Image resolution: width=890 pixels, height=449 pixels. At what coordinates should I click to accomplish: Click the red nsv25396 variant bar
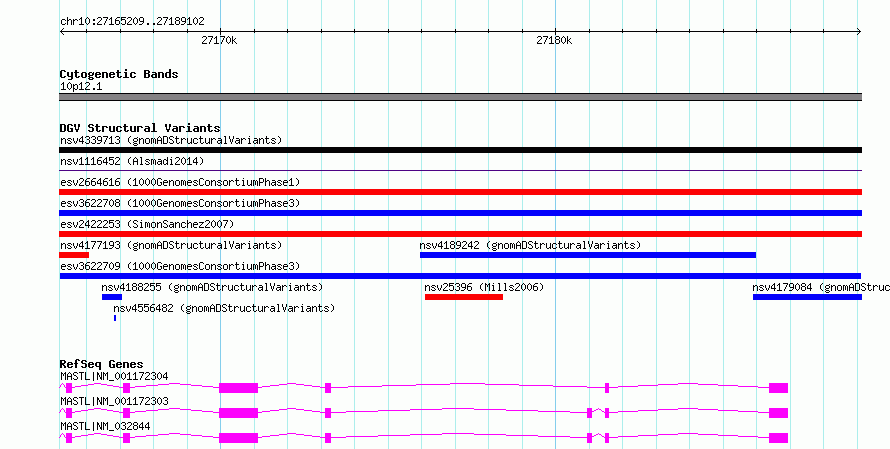click(x=464, y=297)
